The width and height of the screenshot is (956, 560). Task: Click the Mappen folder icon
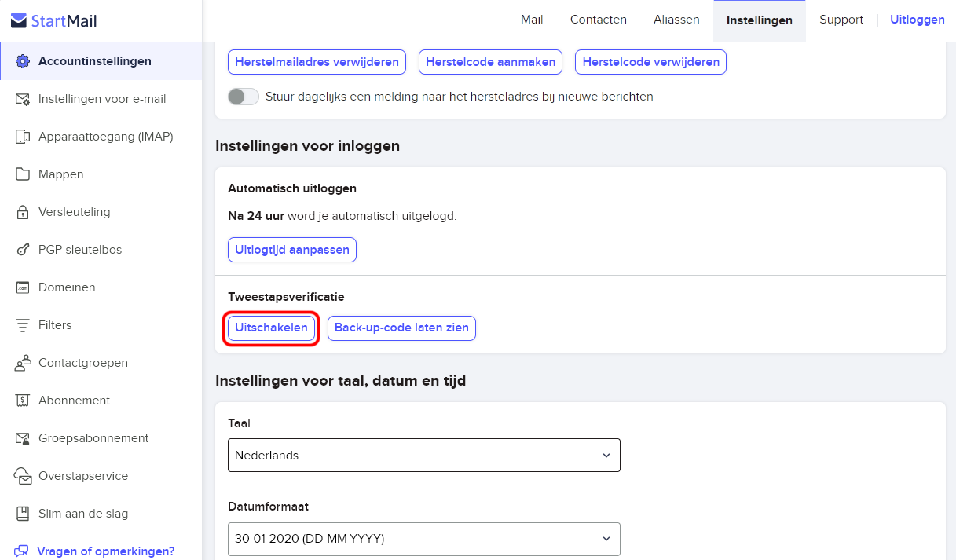pyautogui.click(x=23, y=174)
